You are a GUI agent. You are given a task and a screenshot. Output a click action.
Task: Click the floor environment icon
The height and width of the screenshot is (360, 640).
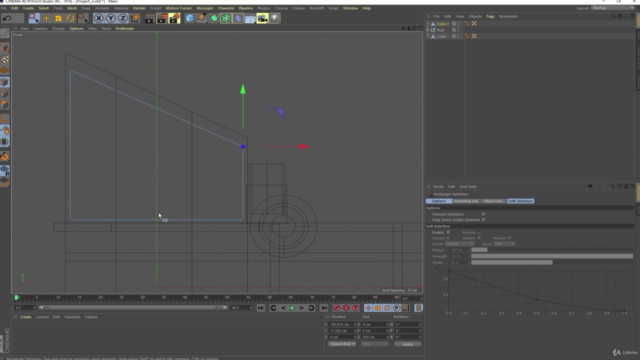click(250, 18)
